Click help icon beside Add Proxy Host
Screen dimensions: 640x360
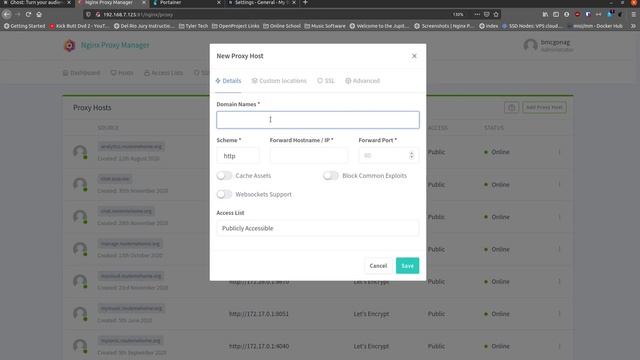511,107
